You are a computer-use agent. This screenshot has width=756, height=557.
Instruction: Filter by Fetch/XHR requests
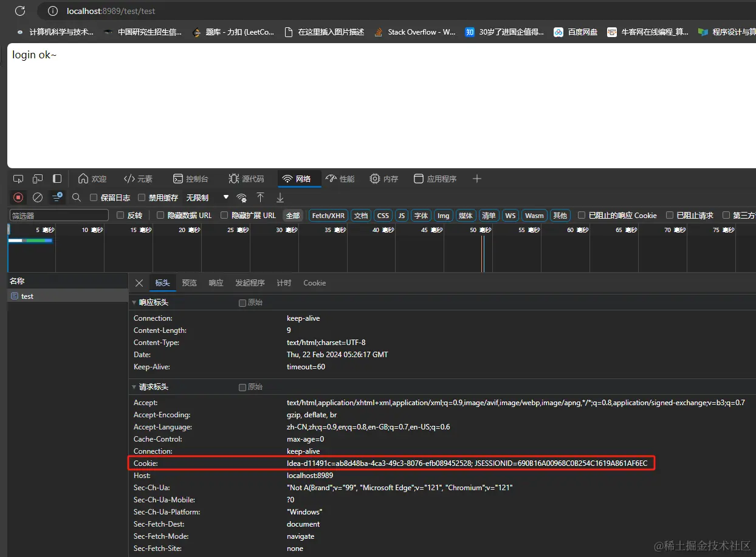pyautogui.click(x=328, y=215)
